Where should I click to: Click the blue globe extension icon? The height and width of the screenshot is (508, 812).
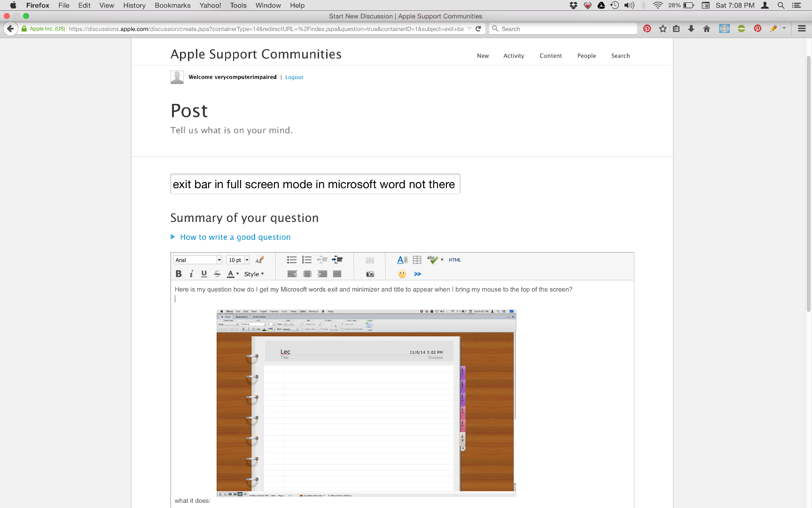pos(725,29)
